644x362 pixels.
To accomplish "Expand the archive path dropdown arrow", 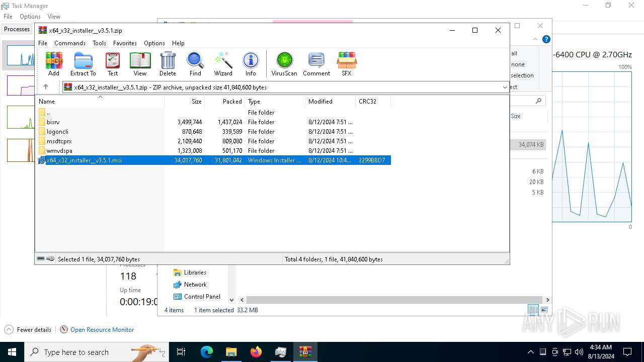I will tap(505, 87).
